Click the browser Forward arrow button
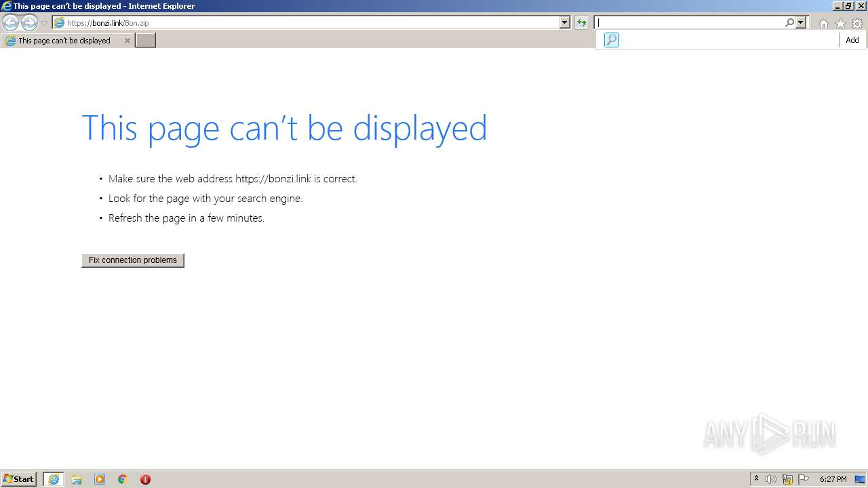 pos(29,22)
